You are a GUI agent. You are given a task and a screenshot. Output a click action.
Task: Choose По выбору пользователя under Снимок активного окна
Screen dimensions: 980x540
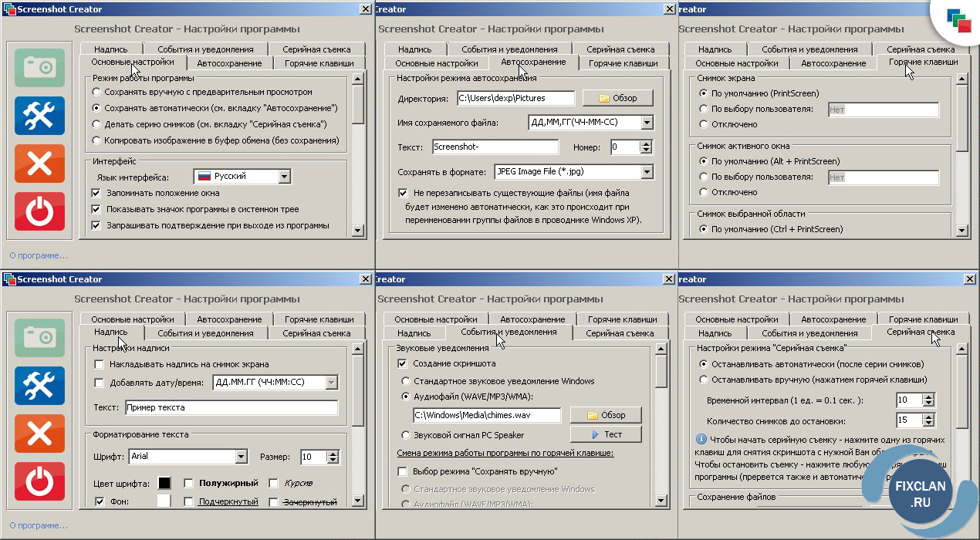703,177
